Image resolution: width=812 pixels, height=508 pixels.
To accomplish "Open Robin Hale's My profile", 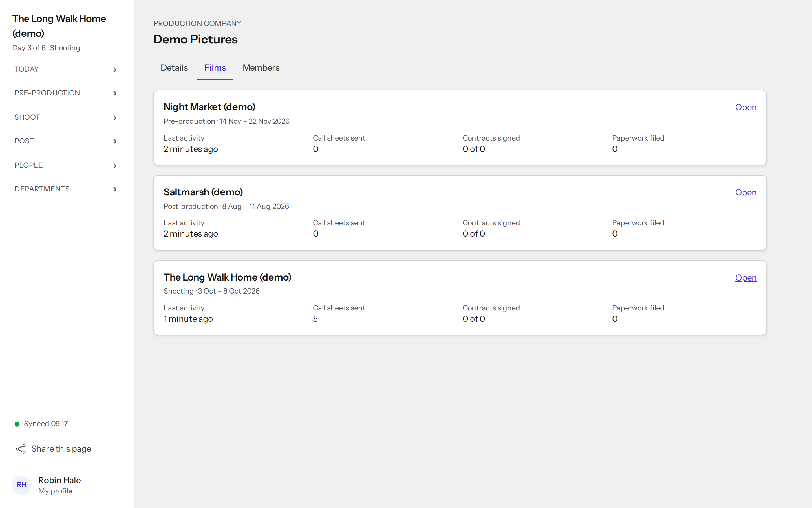I will pyautogui.click(x=55, y=491).
